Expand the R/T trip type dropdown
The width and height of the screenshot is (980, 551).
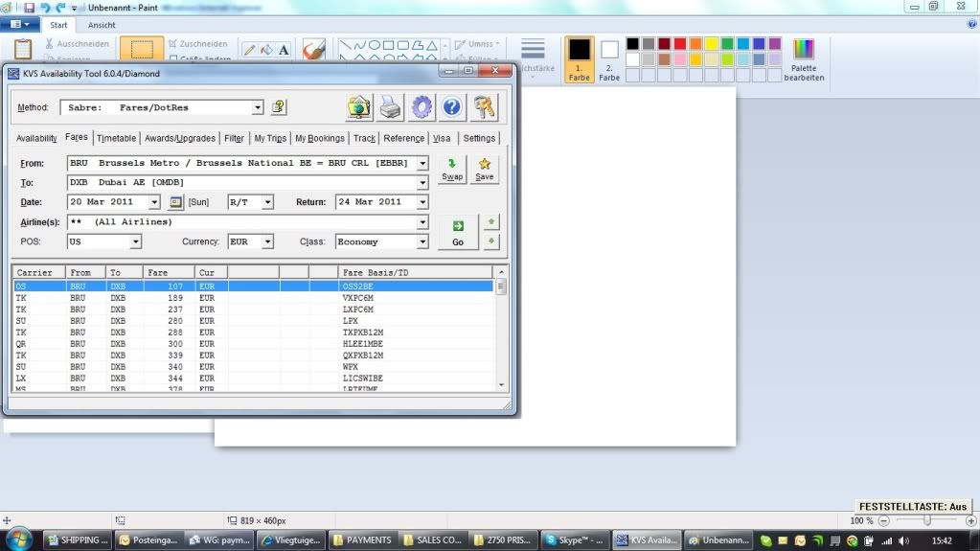tap(267, 202)
